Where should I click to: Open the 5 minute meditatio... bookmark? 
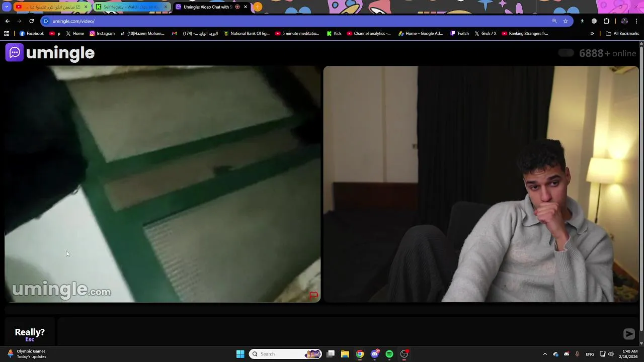point(297,34)
